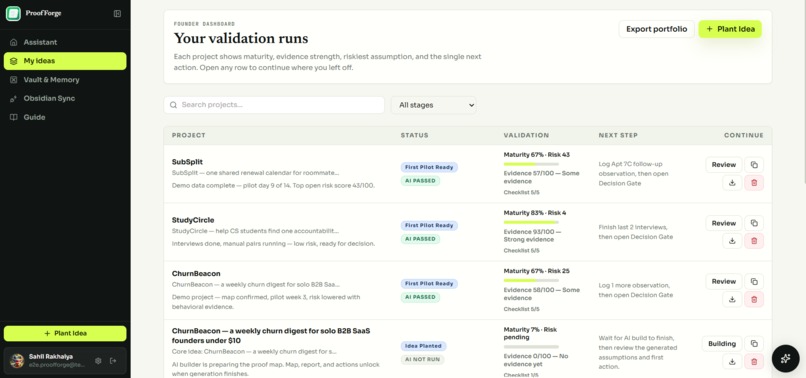Select My Ideas in the sidebar

click(x=65, y=61)
